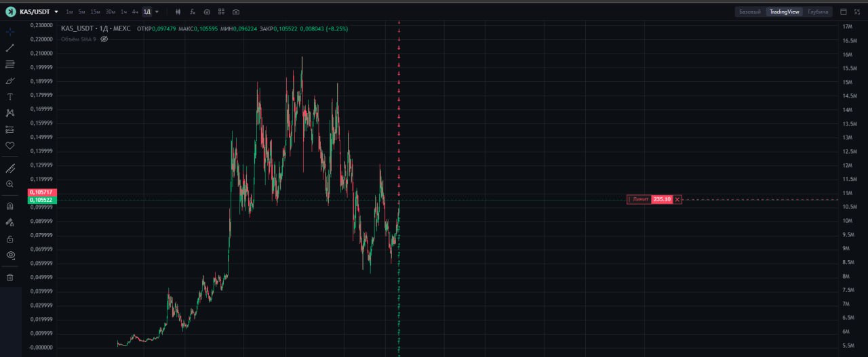
Task: Click the 0,230000 price axis label
Action: coord(41,25)
